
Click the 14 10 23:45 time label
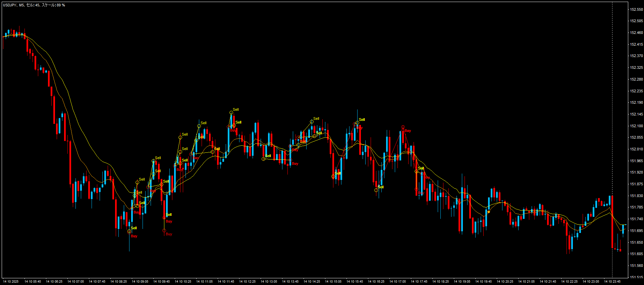coord(612,282)
